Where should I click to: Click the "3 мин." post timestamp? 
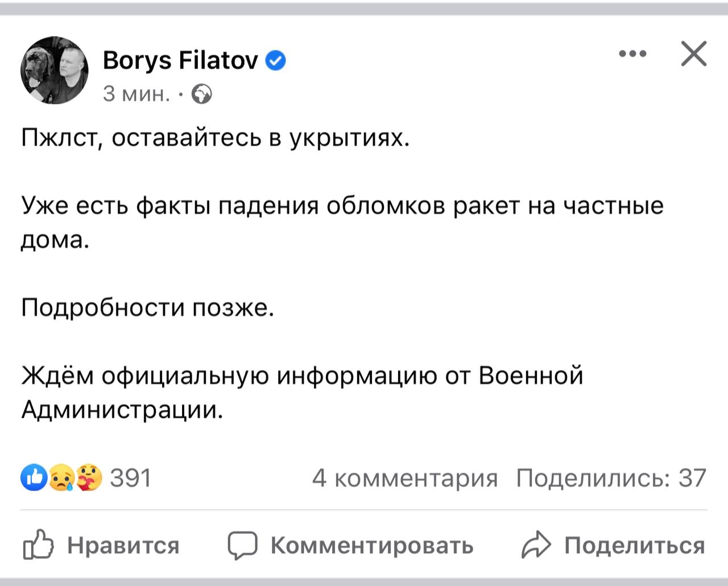(x=136, y=93)
